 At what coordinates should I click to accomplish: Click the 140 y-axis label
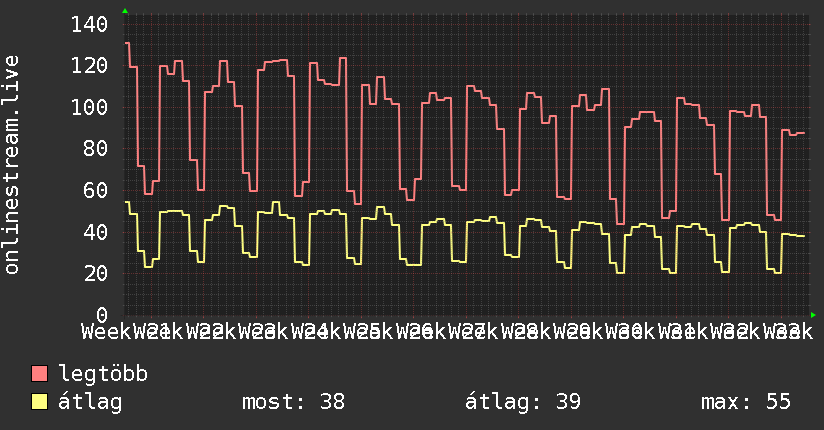[89, 24]
